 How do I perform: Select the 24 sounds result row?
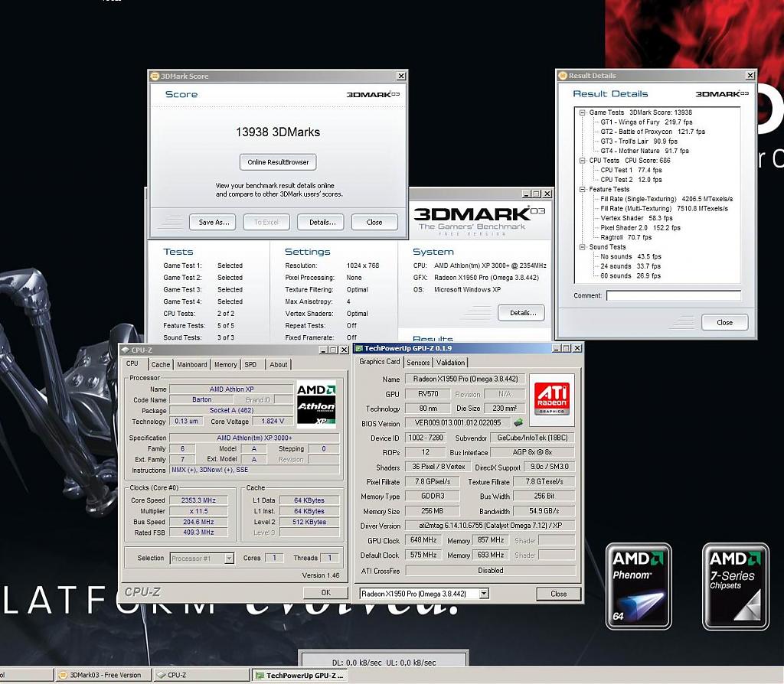(631, 266)
